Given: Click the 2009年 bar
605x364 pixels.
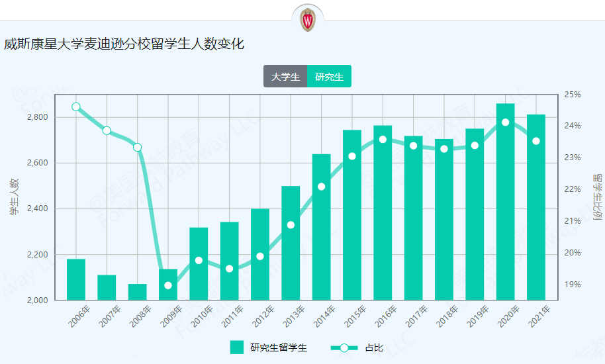Looking at the screenshot, I should [x=168, y=285].
